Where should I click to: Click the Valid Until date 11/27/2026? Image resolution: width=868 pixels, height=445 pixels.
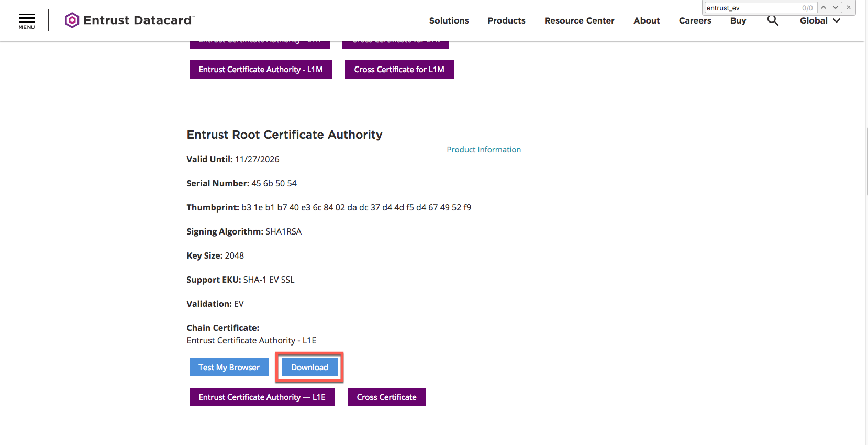(257, 159)
